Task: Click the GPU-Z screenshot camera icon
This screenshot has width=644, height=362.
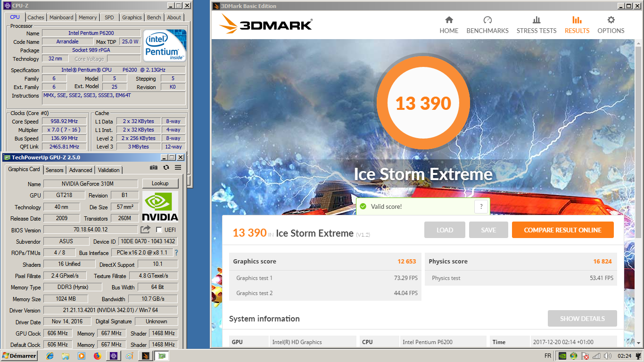Action: (x=154, y=167)
